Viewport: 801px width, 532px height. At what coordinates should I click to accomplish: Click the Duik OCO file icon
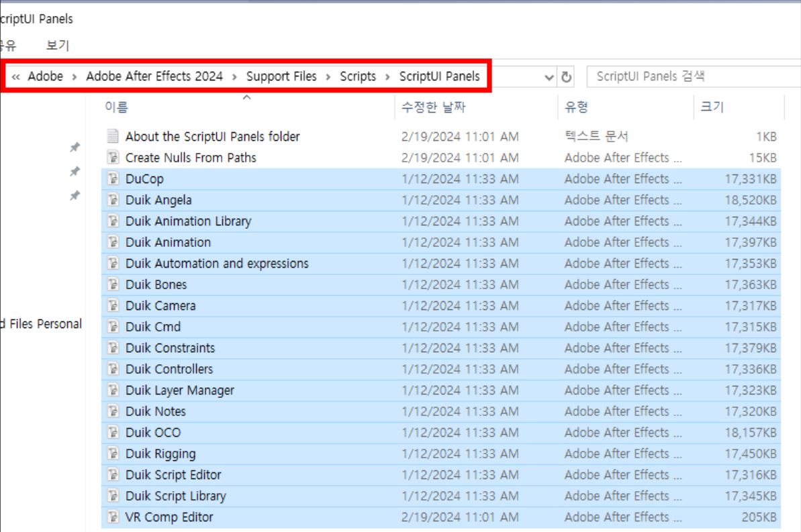pyautogui.click(x=113, y=433)
